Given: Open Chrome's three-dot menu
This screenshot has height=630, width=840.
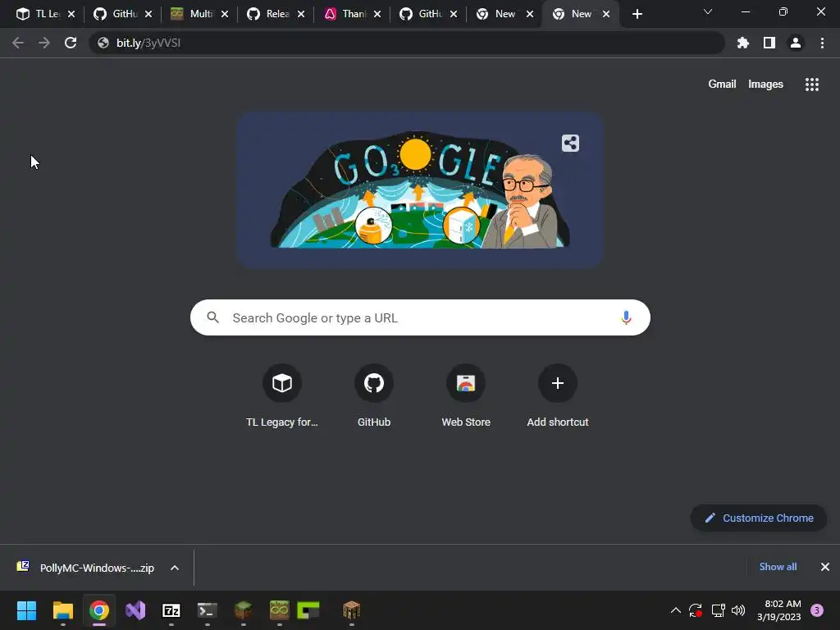Looking at the screenshot, I should coord(822,43).
